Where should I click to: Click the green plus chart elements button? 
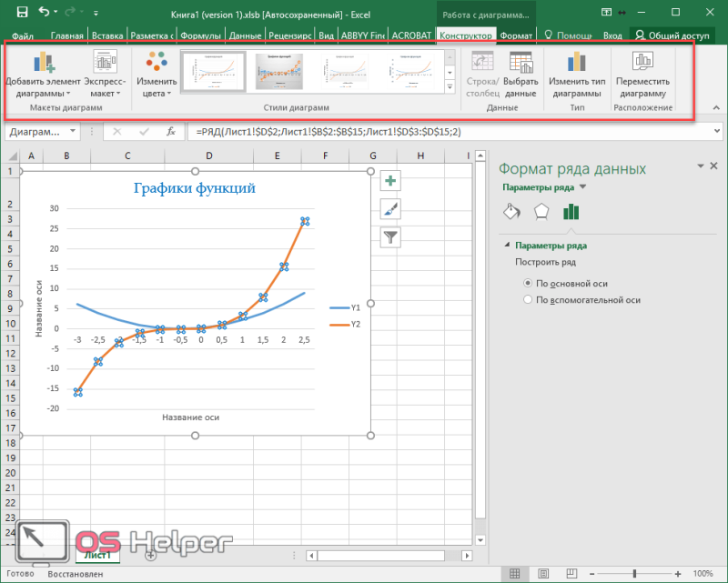(x=390, y=181)
